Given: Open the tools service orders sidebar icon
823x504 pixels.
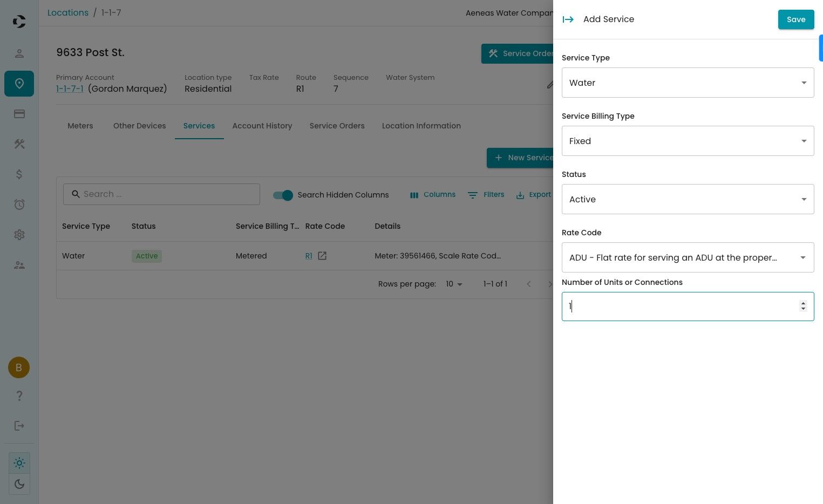Looking at the screenshot, I should (x=19, y=144).
